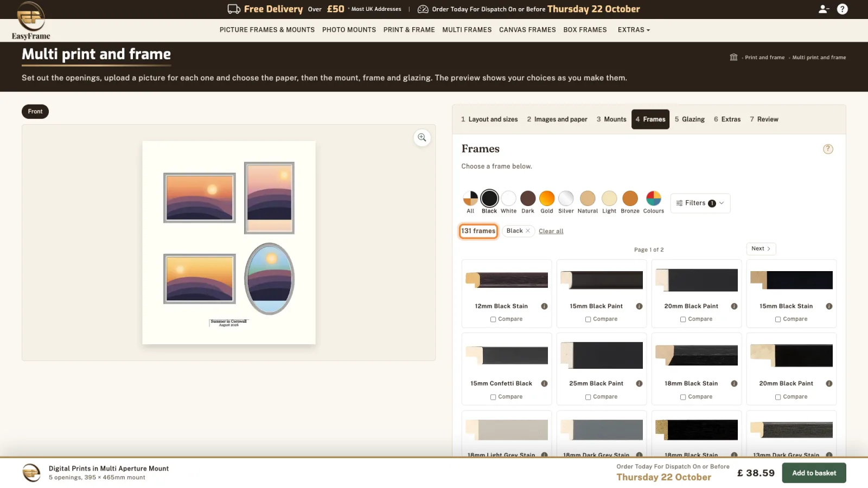Click the help question mark in top bar
This screenshot has height=488, width=868.
pyautogui.click(x=843, y=9)
